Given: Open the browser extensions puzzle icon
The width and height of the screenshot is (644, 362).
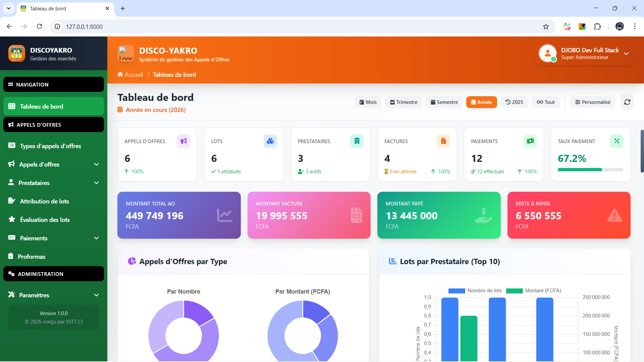Looking at the screenshot, I should pyautogui.click(x=597, y=26).
